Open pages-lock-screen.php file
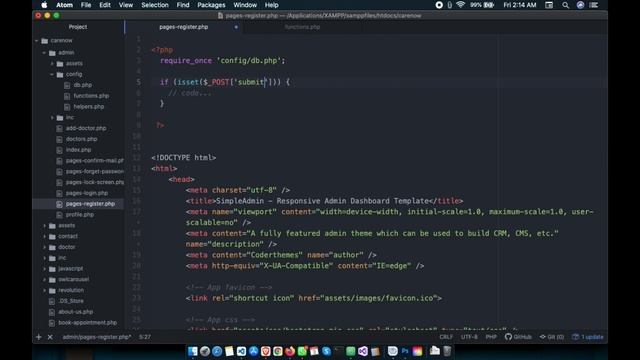Screen dimensions: 640x360 point(95,182)
